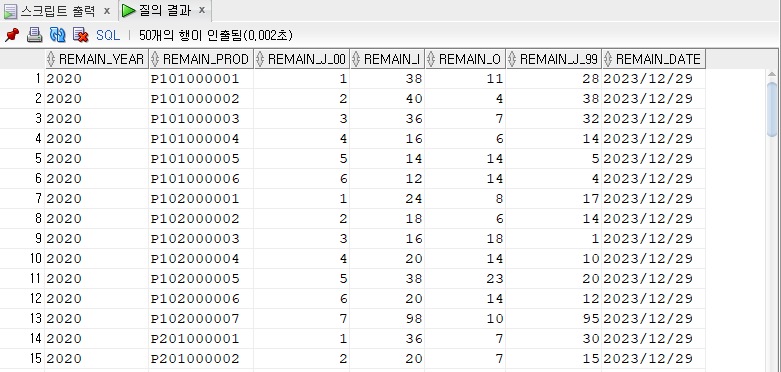Click REMAIN_DATE cell in row 1
The height and width of the screenshot is (372, 781).
653,79
